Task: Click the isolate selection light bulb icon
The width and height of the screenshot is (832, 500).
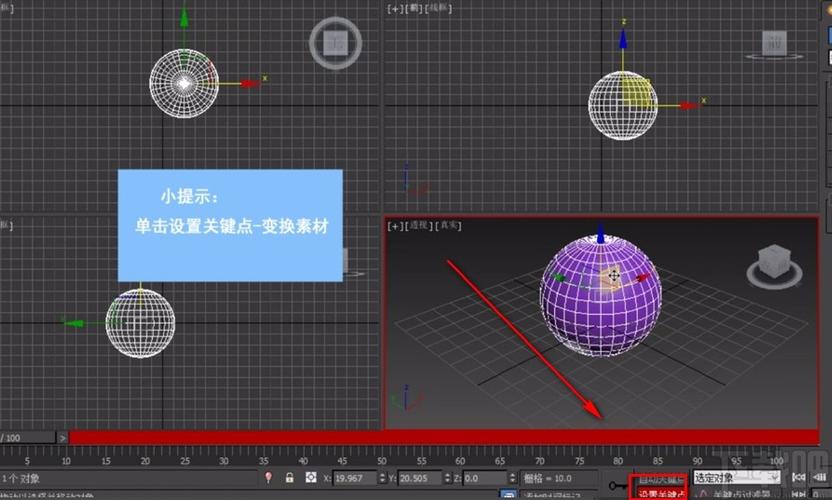Action: tap(268, 478)
